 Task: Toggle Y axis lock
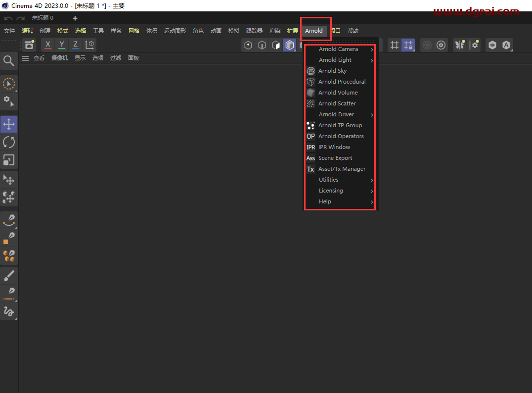coord(62,45)
